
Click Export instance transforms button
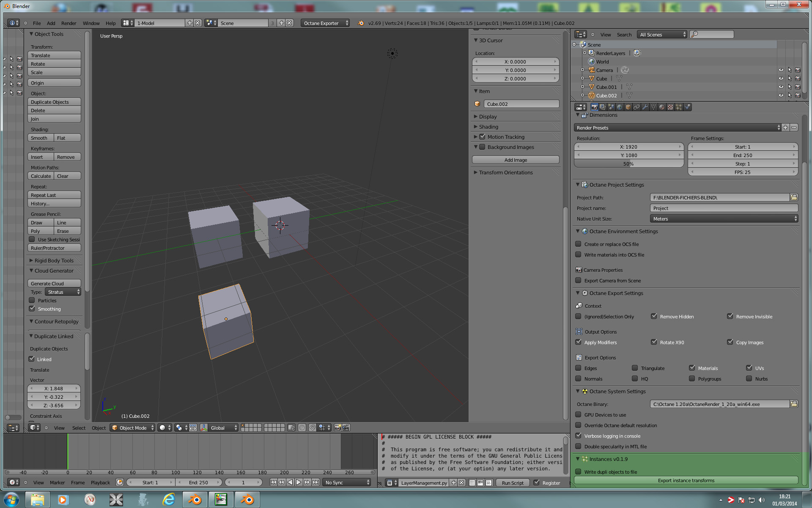click(686, 480)
